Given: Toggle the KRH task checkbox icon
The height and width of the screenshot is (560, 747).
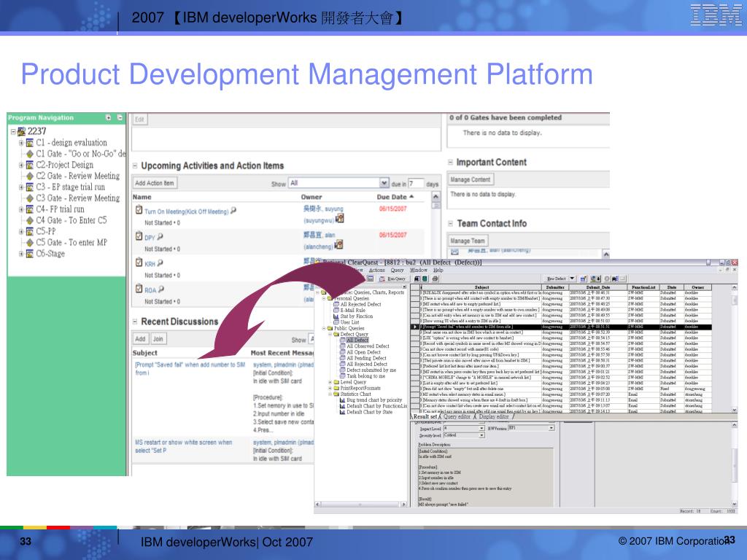Looking at the screenshot, I should coord(139,262).
